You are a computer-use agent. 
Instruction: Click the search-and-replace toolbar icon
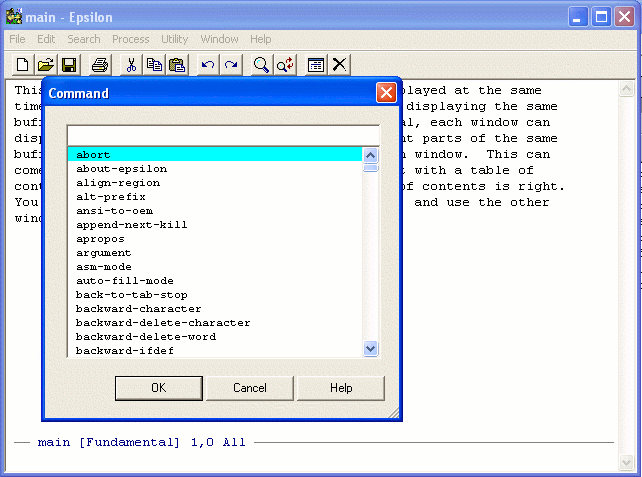pos(285,65)
